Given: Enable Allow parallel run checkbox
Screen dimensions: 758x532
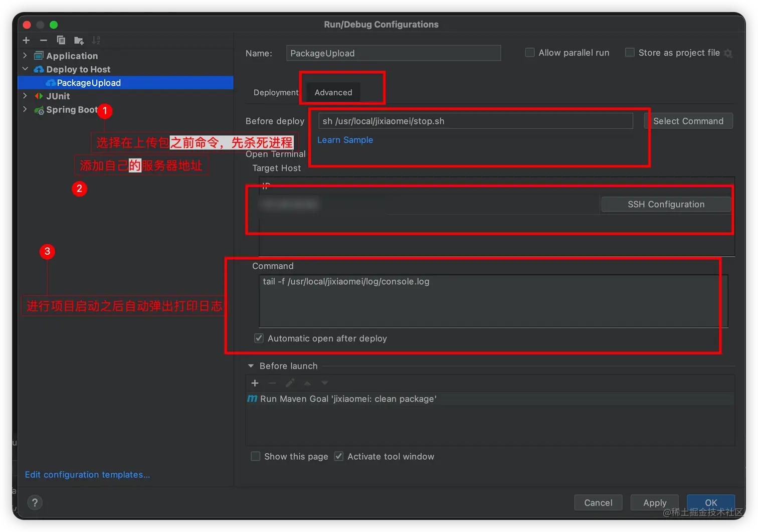Looking at the screenshot, I should click(529, 53).
